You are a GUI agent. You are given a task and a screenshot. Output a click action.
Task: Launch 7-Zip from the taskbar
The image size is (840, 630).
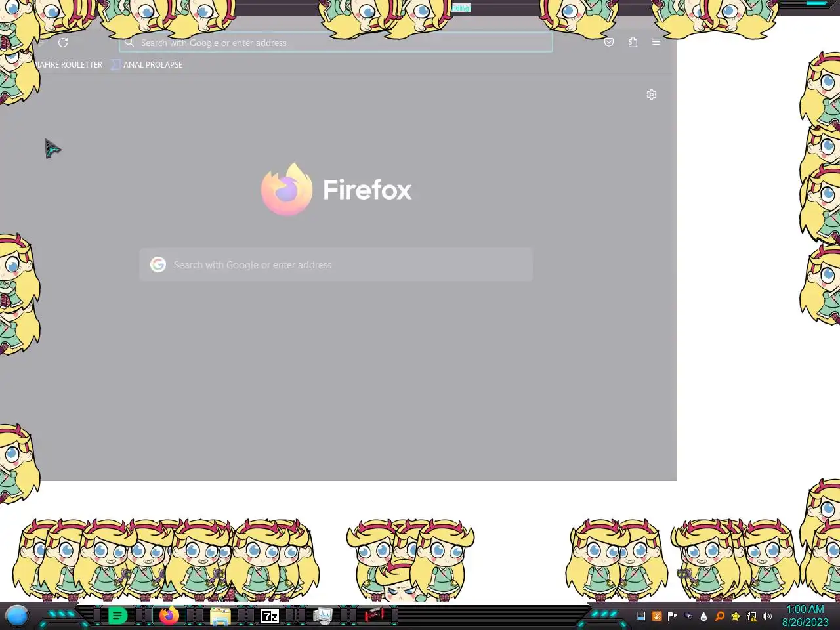(x=270, y=616)
